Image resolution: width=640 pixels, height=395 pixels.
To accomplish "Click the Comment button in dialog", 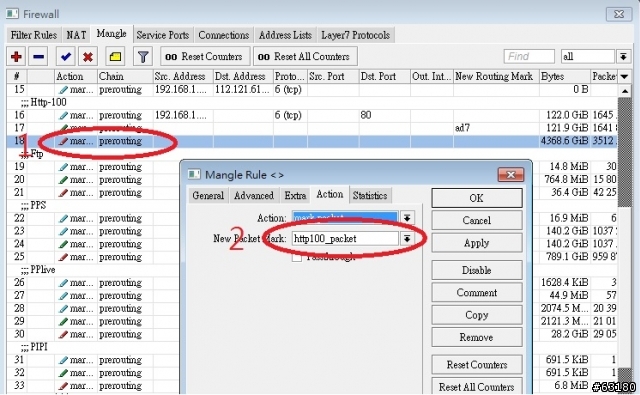I will pos(477,293).
